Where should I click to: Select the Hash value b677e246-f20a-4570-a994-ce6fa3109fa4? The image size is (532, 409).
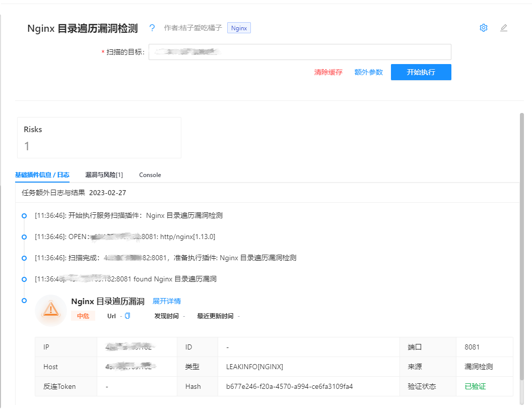[289, 387]
